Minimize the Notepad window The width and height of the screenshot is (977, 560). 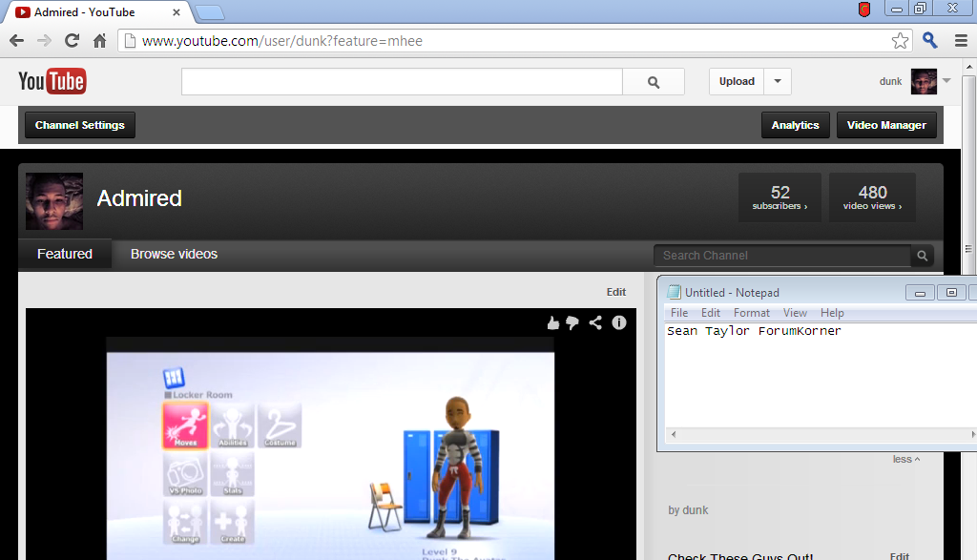coord(921,293)
